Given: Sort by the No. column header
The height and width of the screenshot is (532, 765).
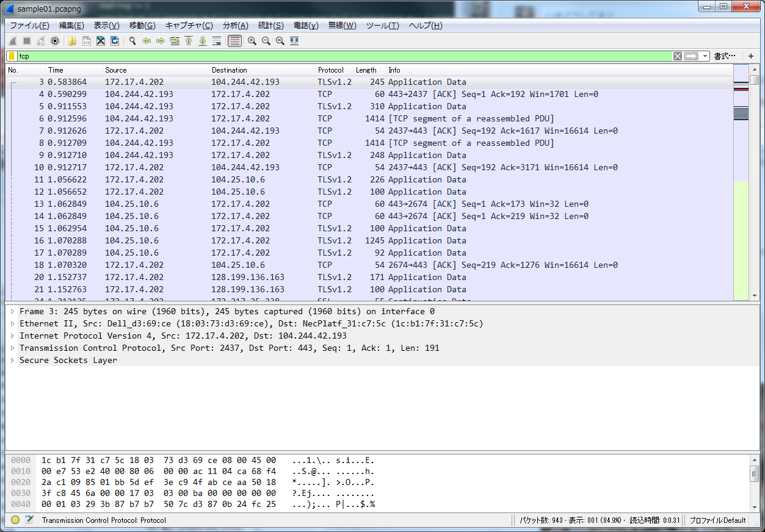Looking at the screenshot, I should 25,70.
